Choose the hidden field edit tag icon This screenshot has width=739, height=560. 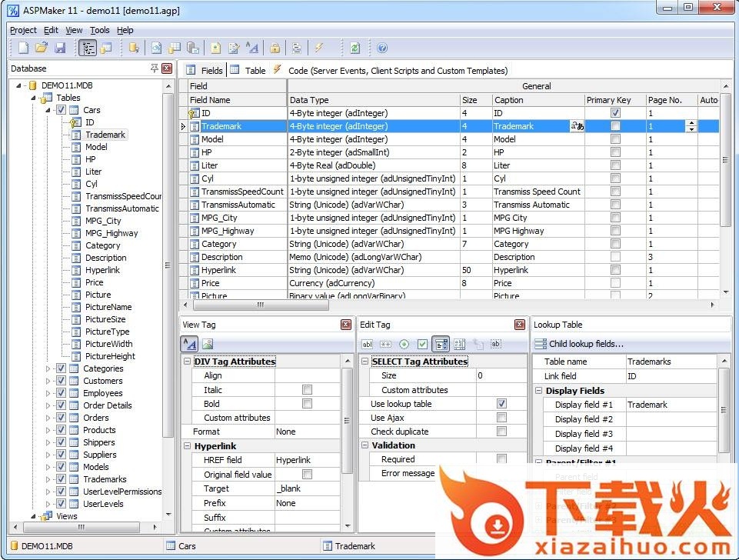pos(495,344)
